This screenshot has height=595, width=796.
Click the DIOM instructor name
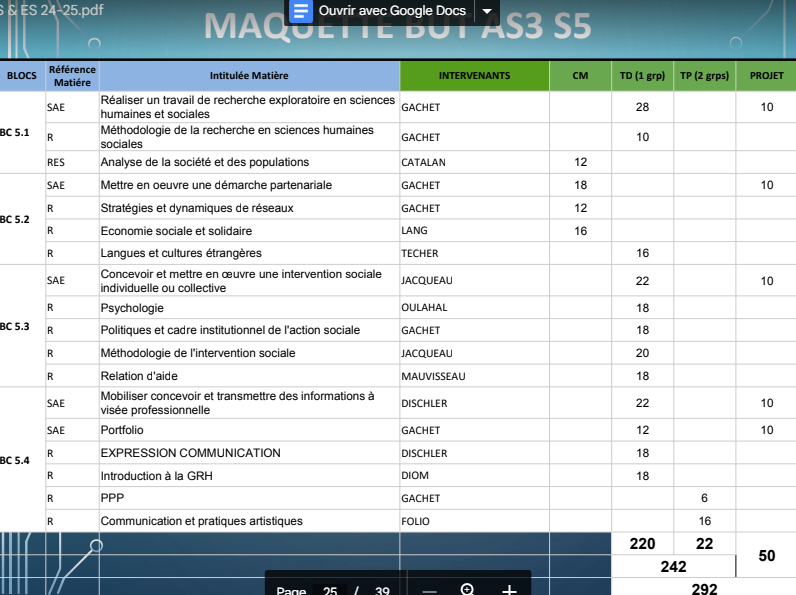415,476
